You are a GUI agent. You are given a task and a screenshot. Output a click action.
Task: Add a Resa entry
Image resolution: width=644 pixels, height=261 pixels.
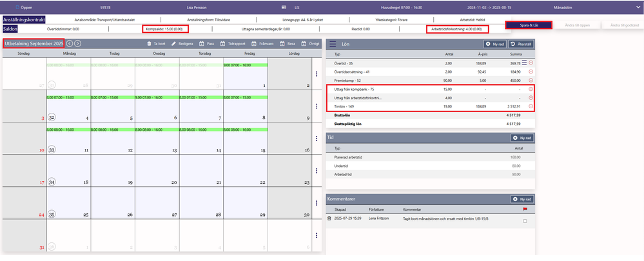tap(288, 44)
